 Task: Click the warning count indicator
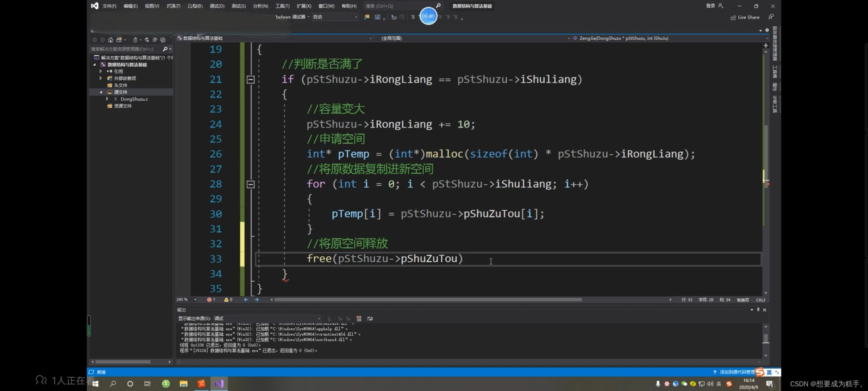click(228, 300)
